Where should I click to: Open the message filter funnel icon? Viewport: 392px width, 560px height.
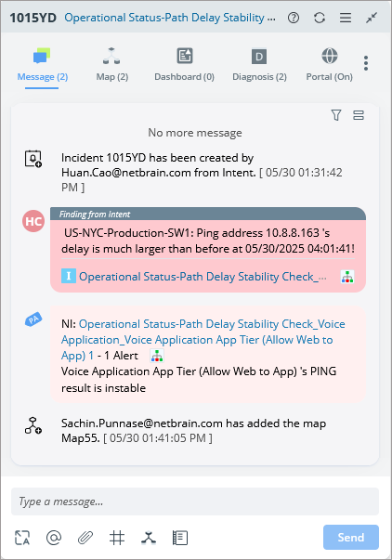336,115
